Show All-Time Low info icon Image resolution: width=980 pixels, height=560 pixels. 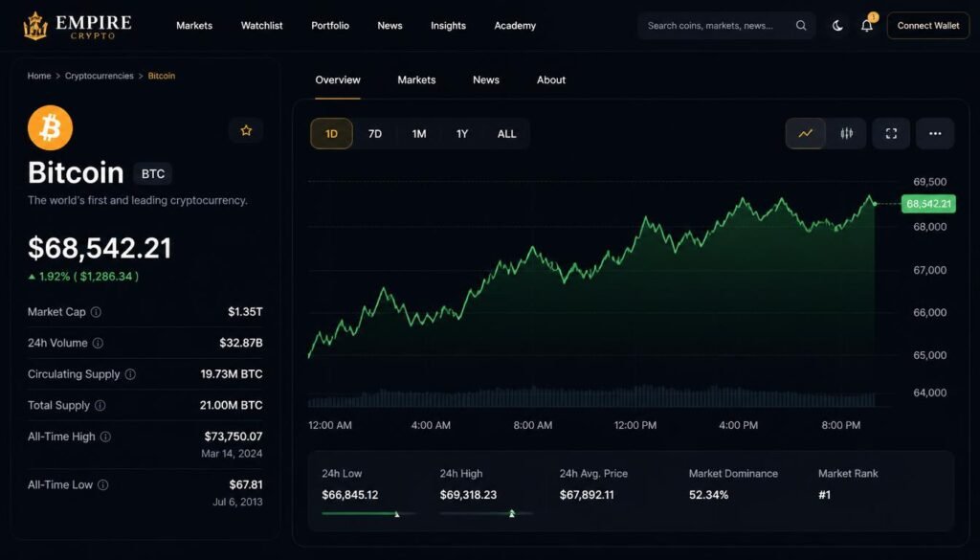point(103,485)
